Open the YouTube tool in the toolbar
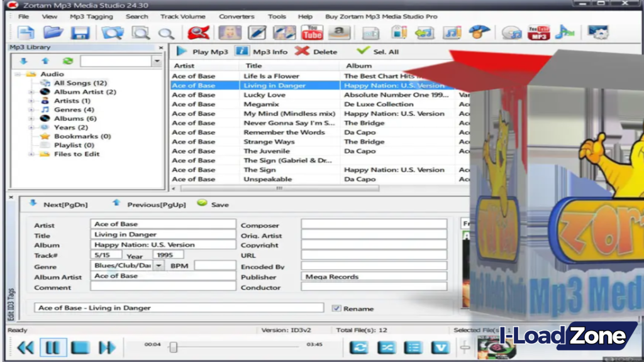The width and height of the screenshot is (644, 362). click(313, 32)
